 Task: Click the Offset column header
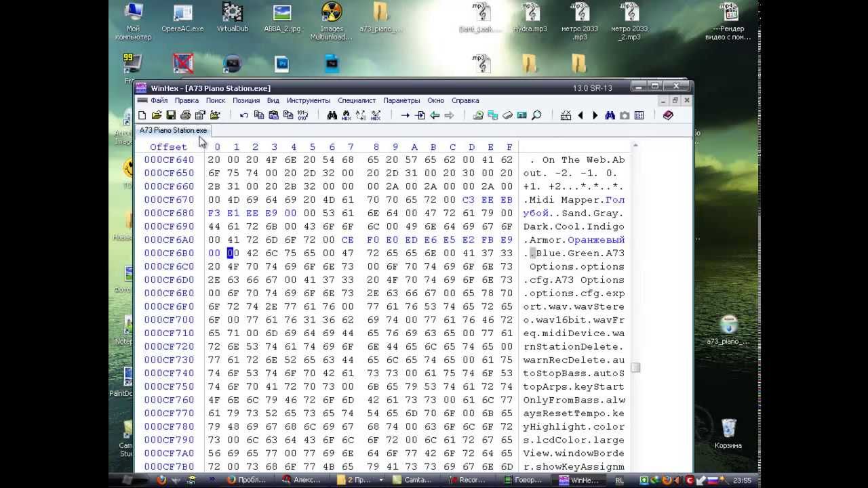click(x=168, y=147)
